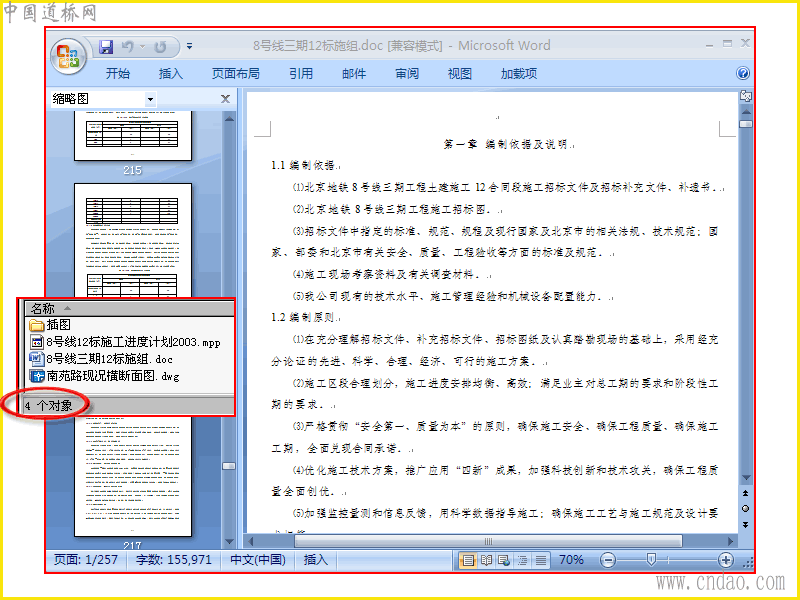Click the Redo icon in Quick Access
This screenshot has height=600, width=800.
(160, 47)
